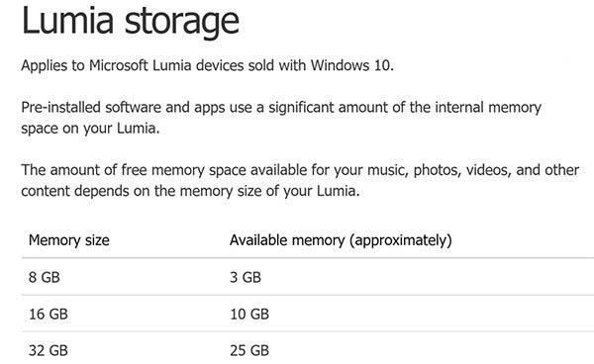
Task: Click the 'Pre-installed software and apps' paragraph
Action: [281, 118]
